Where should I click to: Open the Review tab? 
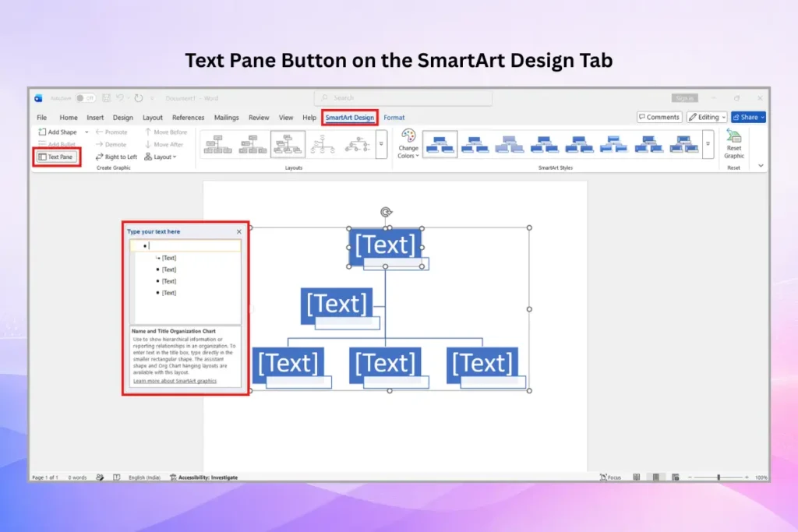point(259,118)
